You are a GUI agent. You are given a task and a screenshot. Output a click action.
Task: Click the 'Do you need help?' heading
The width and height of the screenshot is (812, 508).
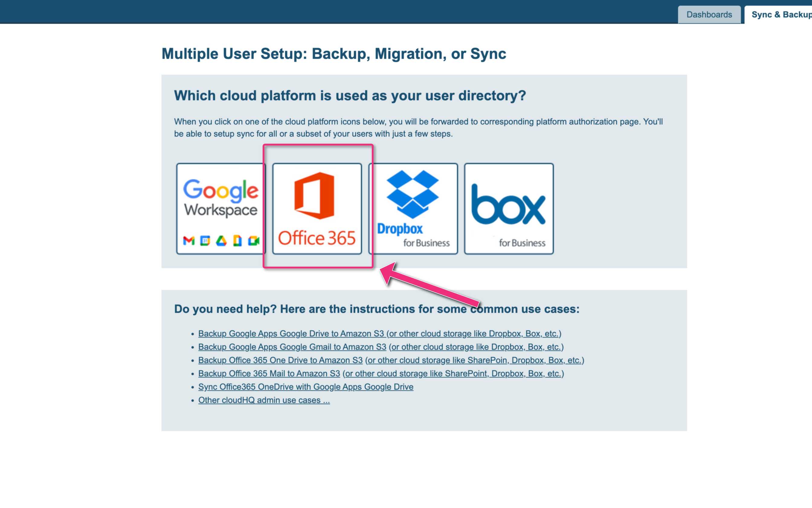pos(377,309)
